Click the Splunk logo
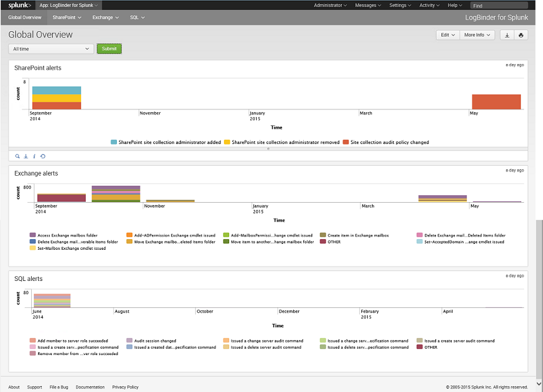The height and width of the screenshot is (392, 543). pyautogui.click(x=20, y=5)
